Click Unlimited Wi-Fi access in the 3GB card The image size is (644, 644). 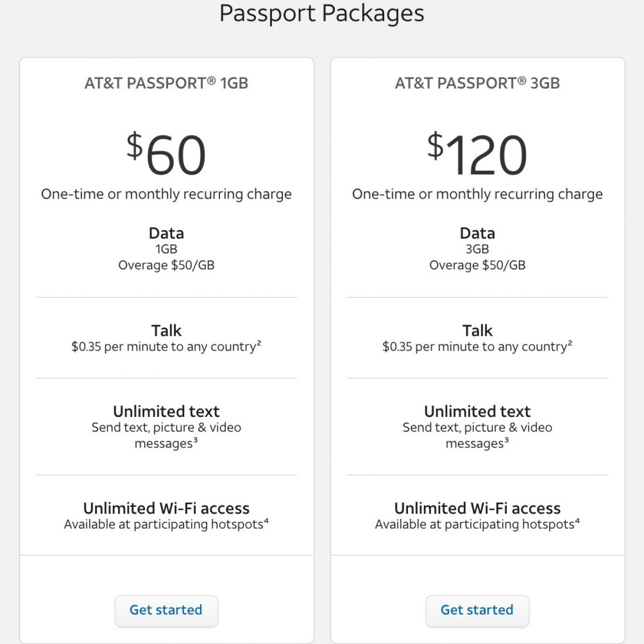click(477, 508)
